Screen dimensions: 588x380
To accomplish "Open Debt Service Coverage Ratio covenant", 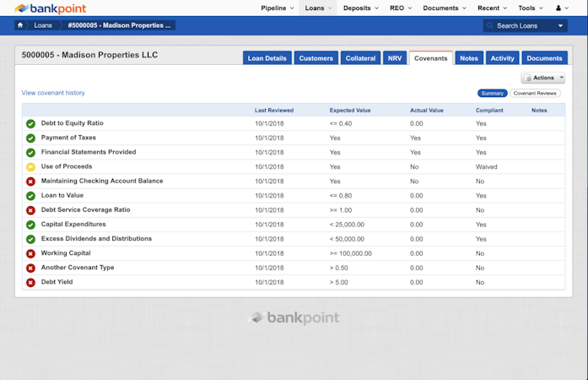I will 85,210.
